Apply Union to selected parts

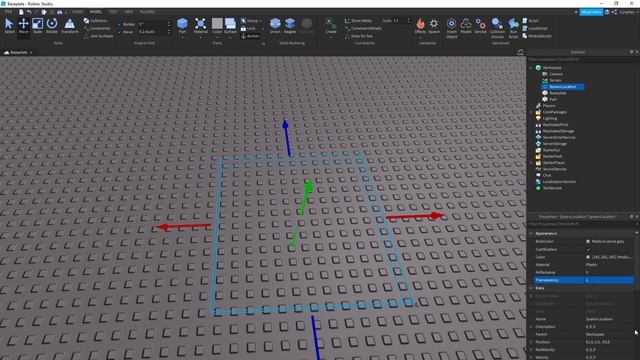(x=275, y=26)
